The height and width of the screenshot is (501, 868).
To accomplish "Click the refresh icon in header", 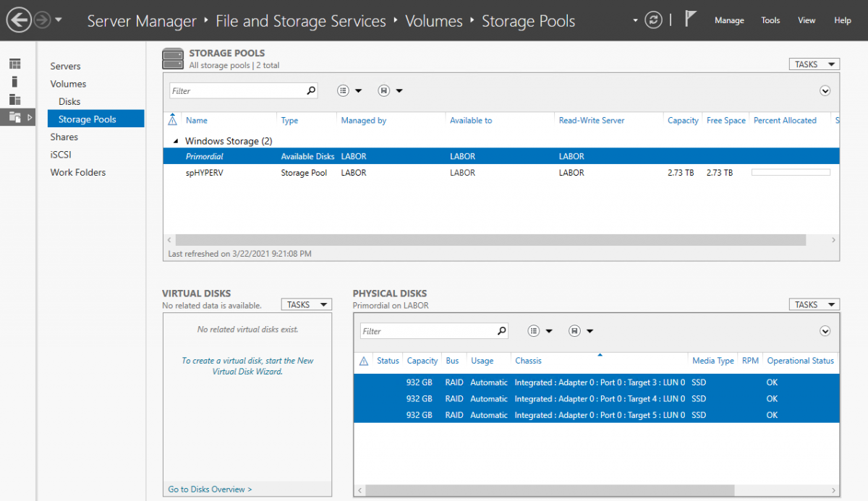I will coord(653,20).
